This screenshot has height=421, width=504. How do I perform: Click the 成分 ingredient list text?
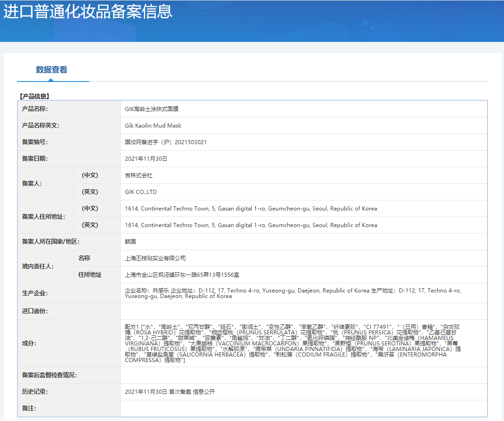pos(293,343)
